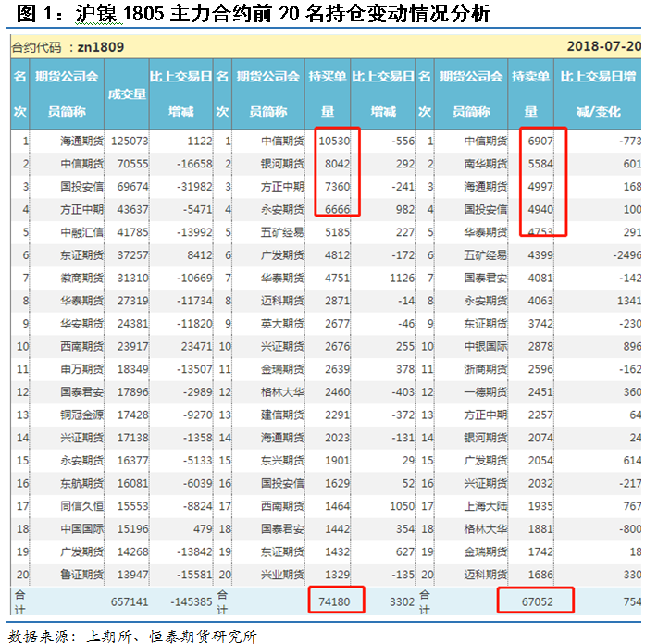
Task: Click the contract code label zn1809
Action: click(101, 47)
